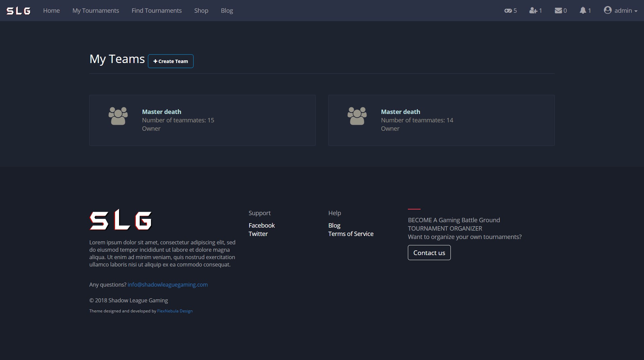Expand the admin user dropdown
This screenshot has width=644, height=360.
click(621, 11)
